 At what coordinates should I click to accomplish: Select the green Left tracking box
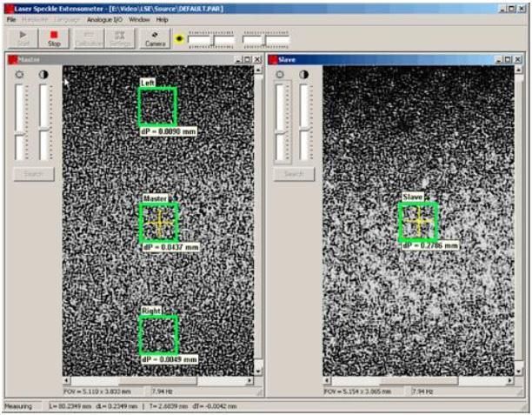[x=157, y=107]
